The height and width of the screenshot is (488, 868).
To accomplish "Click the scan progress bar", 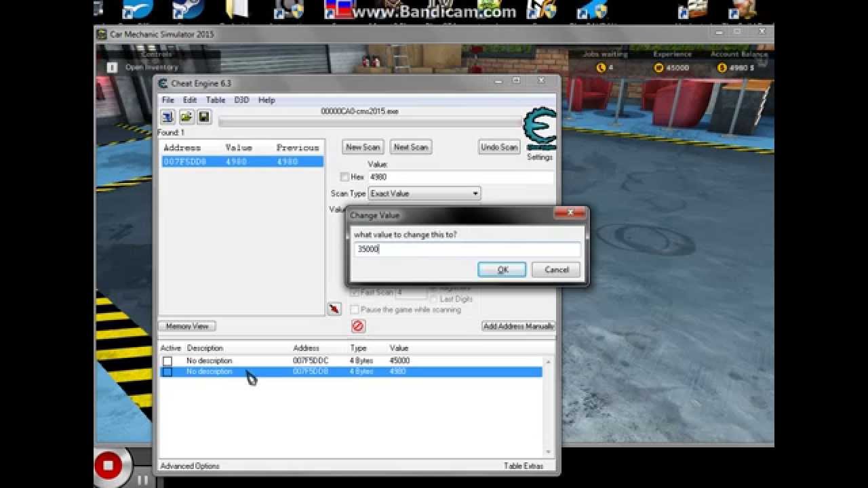I will pos(370,121).
